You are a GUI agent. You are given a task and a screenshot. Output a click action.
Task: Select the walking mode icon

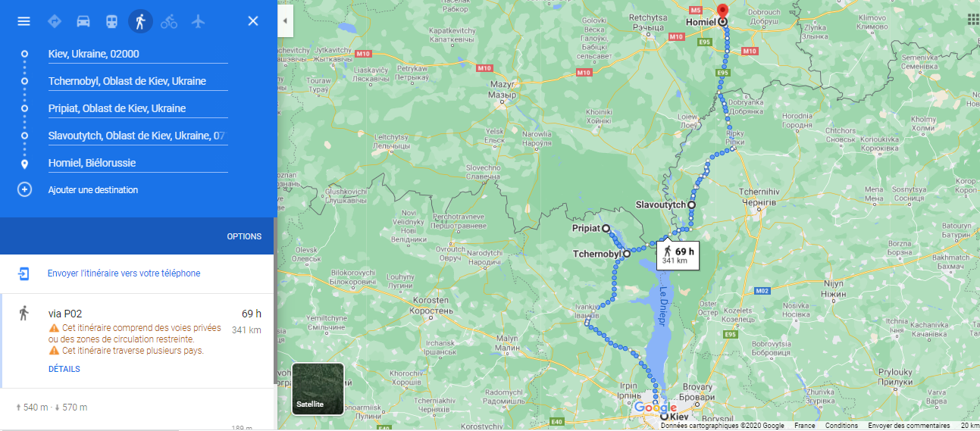(x=139, y=21)
